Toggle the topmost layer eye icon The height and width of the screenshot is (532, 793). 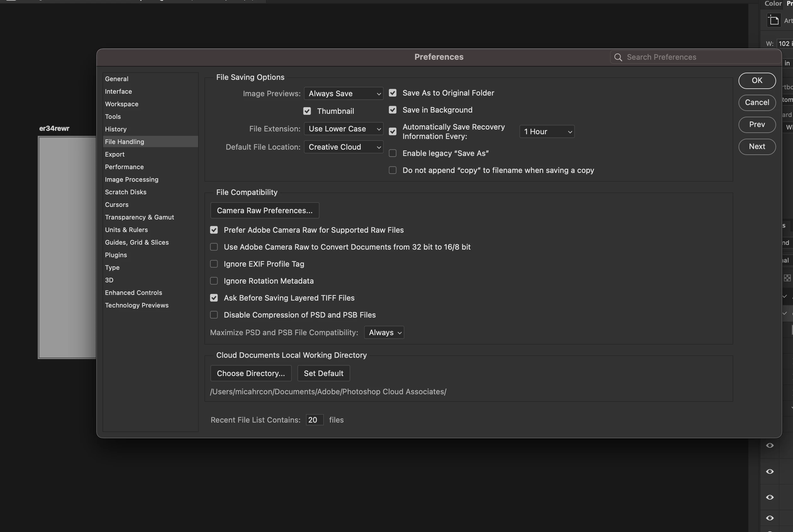click(x=770, y=445)
